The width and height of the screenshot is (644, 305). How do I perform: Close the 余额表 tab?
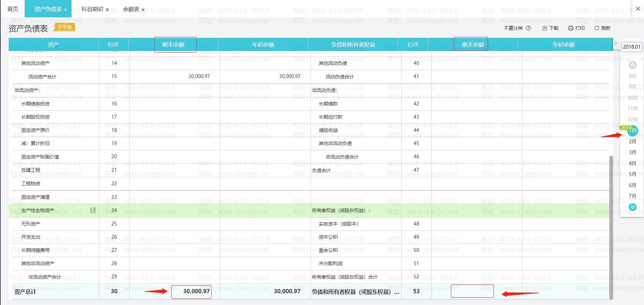pos(143,10)
